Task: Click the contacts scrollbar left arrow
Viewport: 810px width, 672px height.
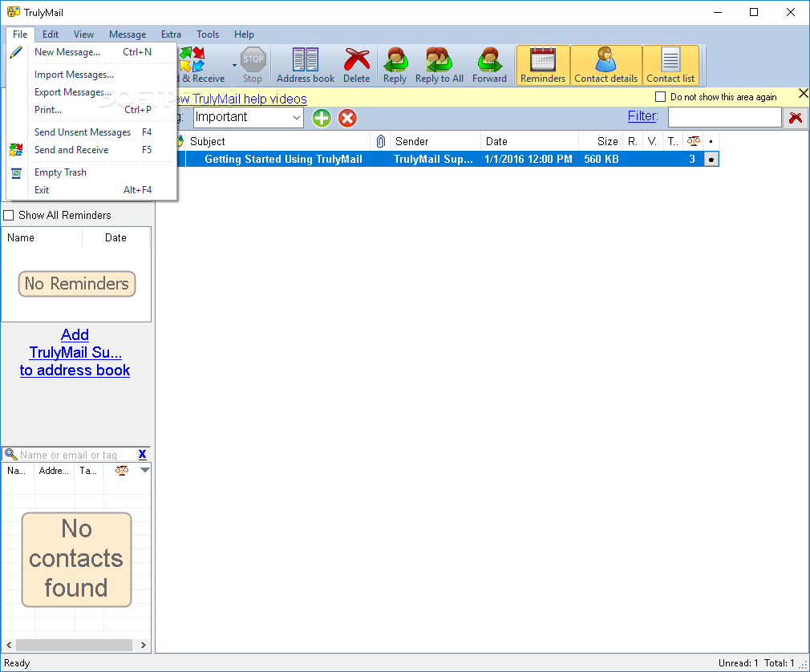Action: (9, 646)
